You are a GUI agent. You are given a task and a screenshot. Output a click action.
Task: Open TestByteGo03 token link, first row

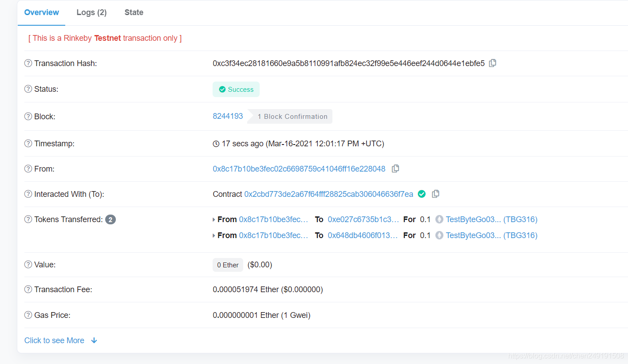[x=492, y=219]
